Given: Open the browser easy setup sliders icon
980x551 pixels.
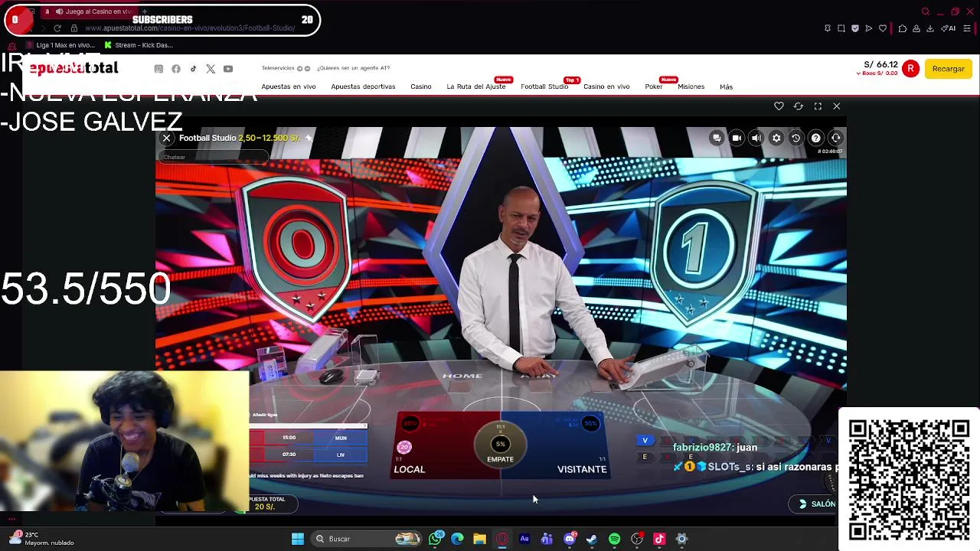Looking at the screenshot, I should click(x=967, y=28).
